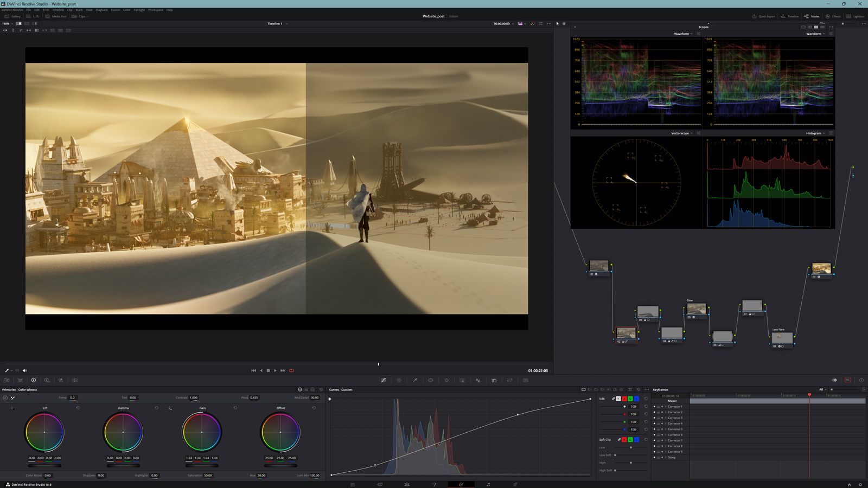Open the Quick Export dialog
The width and height of the screenshot is (868, 488).
point(763,16)
